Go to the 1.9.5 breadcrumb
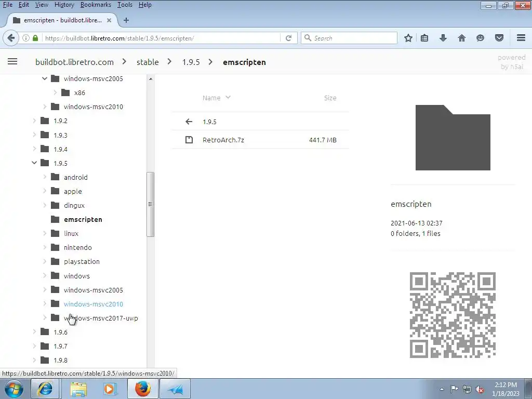The image size is (532, 399). pyautogui.click(x=191, y=62)
